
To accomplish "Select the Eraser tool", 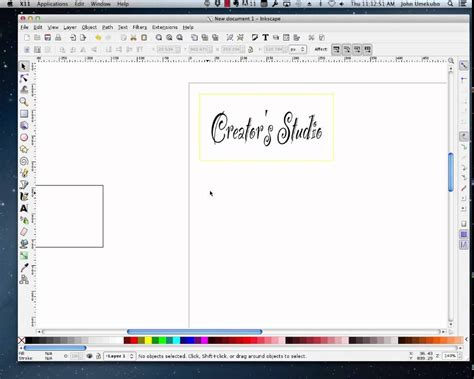I will coord(24,232).
